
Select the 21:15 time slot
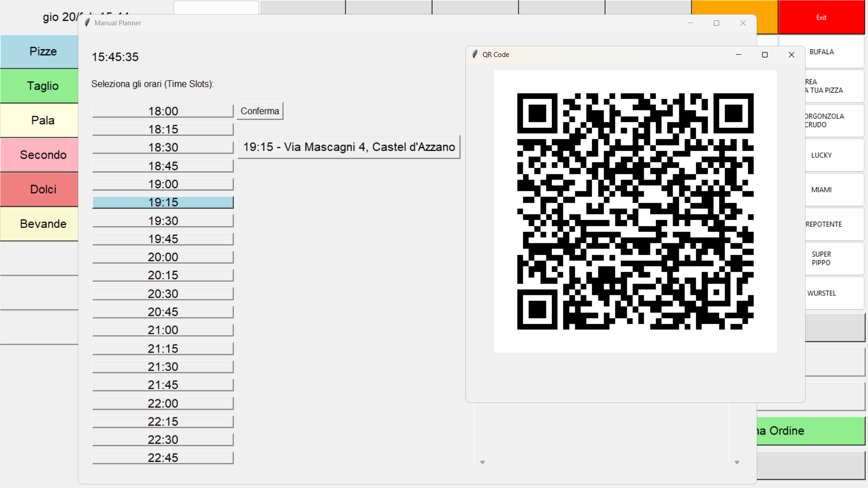163,348
